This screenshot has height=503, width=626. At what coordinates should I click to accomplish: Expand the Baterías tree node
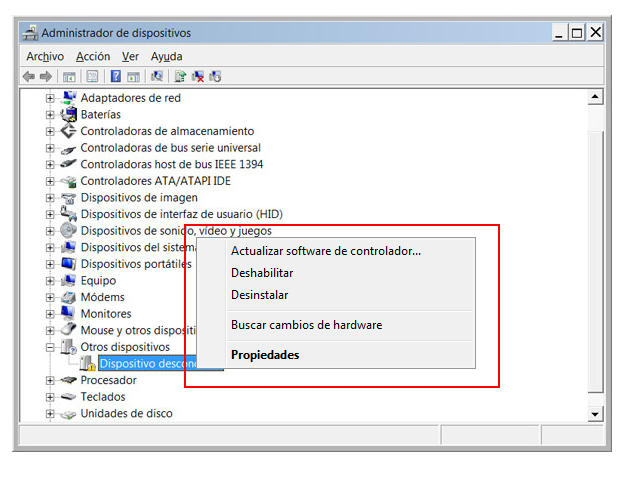pyautogui.click(x=50, y=115)
